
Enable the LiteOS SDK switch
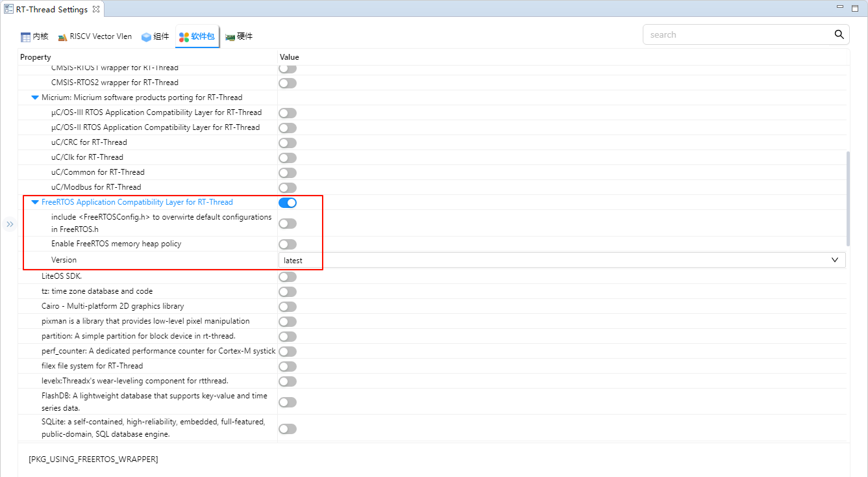(x=288, y=277)
